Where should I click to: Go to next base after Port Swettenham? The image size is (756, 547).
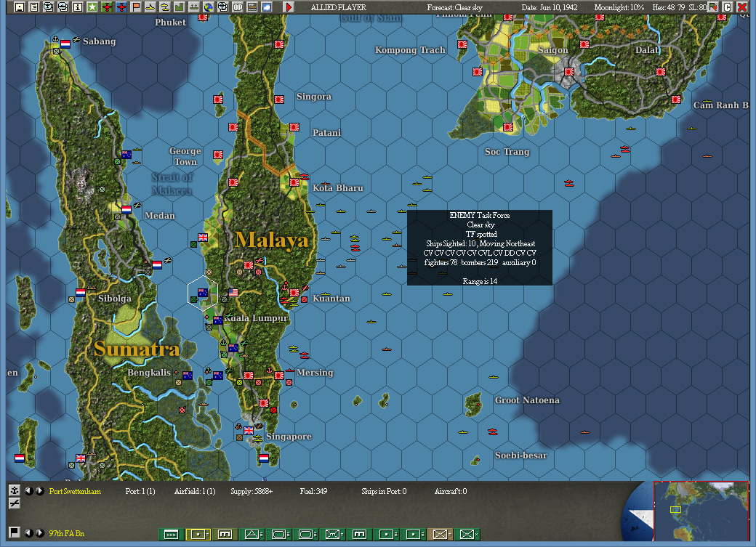click(40, 491)
